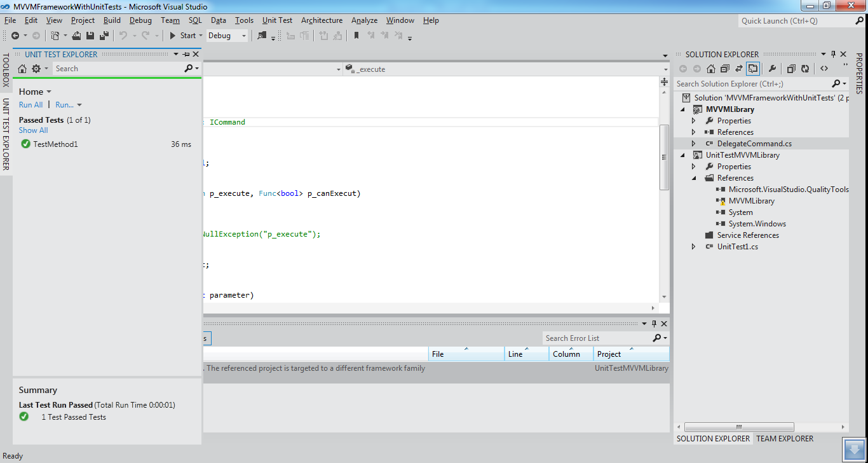The image size is (868, 463).
Task: Click Show All under passed tests
Action: 33,130
